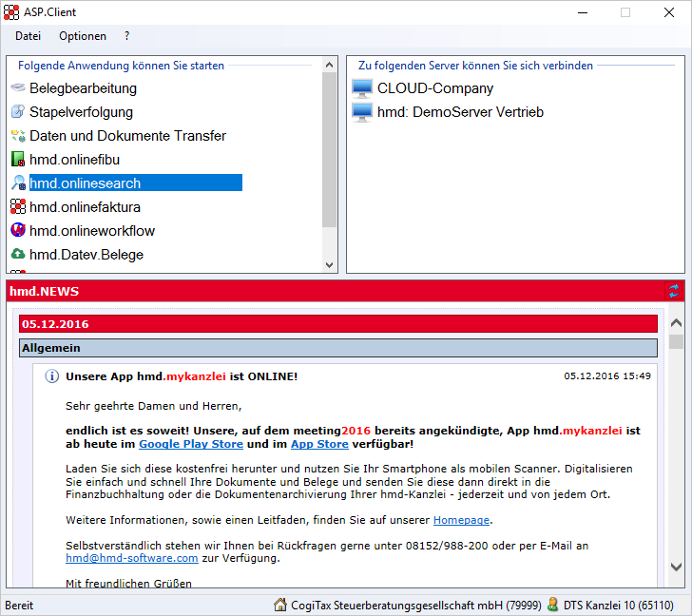This screenshot has width=692, height=616.
Task: Click the Stapelverfolgung icon
Action: pos(18,112)
